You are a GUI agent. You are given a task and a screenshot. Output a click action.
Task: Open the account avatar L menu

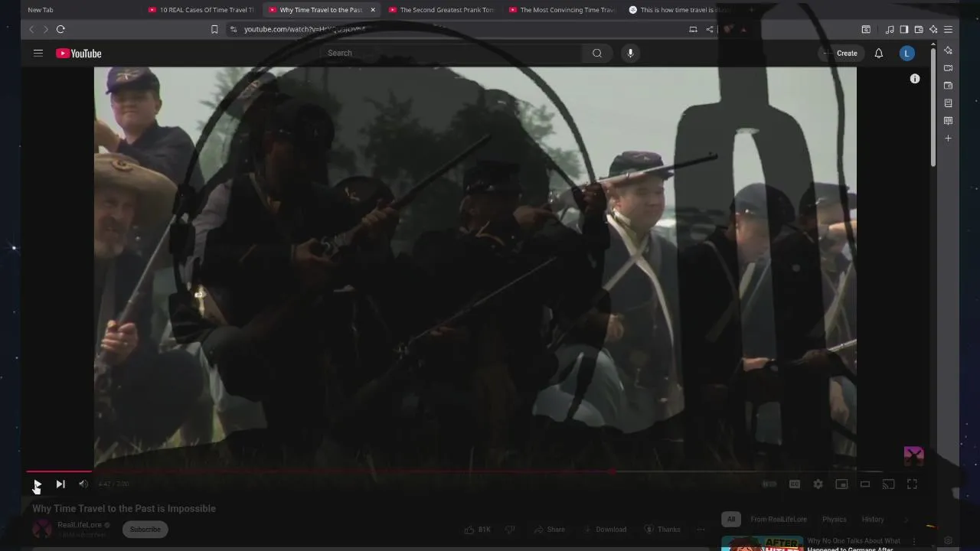pos(907,53)
